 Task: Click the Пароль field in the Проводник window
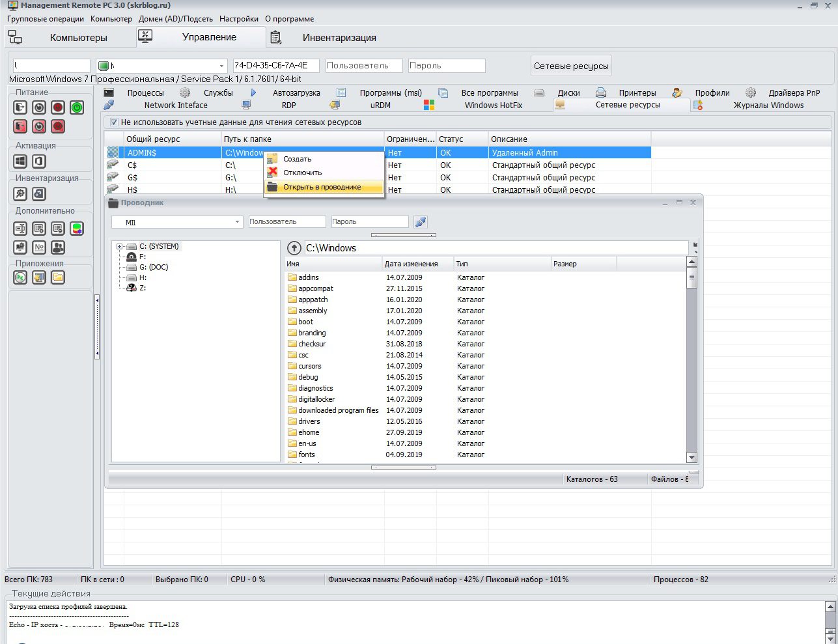click(x=370, y=222)
